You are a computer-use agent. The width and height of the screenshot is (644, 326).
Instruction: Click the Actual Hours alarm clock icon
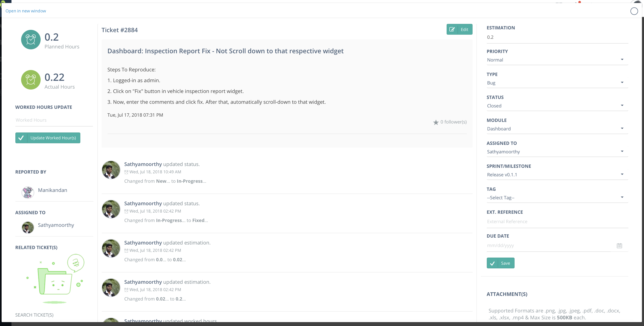click(x=31, y=80)
